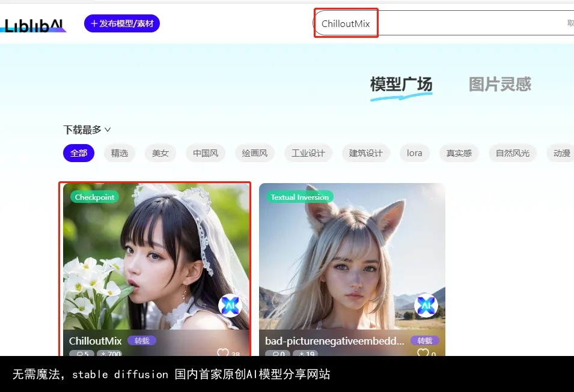The height and width of the screenshot is (392, 574).
Task: Click the 转载 badge on ChilloutMix card
Action: pyautogui.click(x=142, y=340)
